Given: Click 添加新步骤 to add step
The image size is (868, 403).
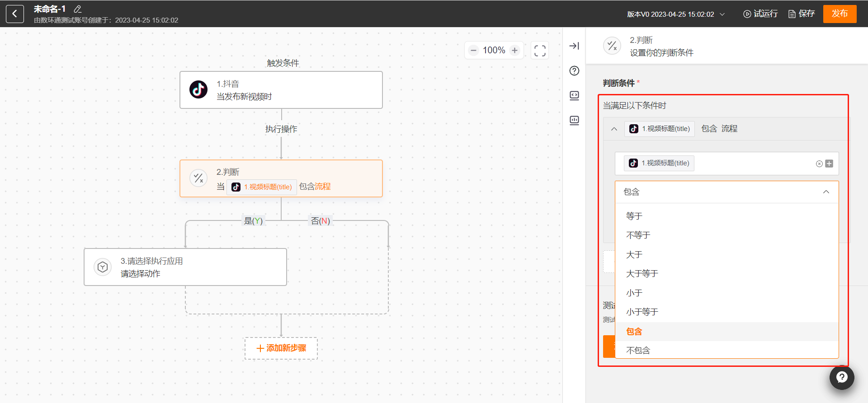Looking at the screenshot, I should 281,348.
